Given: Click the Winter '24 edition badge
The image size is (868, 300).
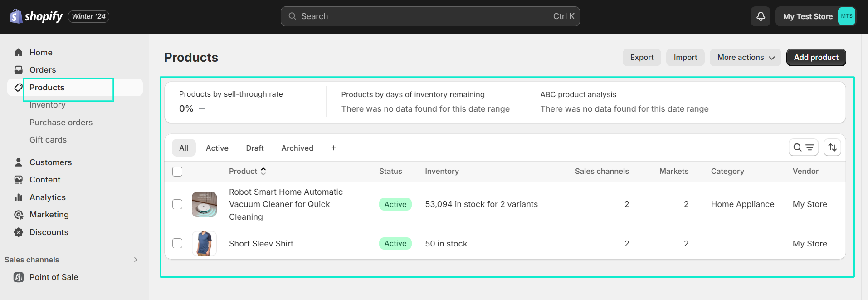Looking at the screenshot, I should pos(88,16).
